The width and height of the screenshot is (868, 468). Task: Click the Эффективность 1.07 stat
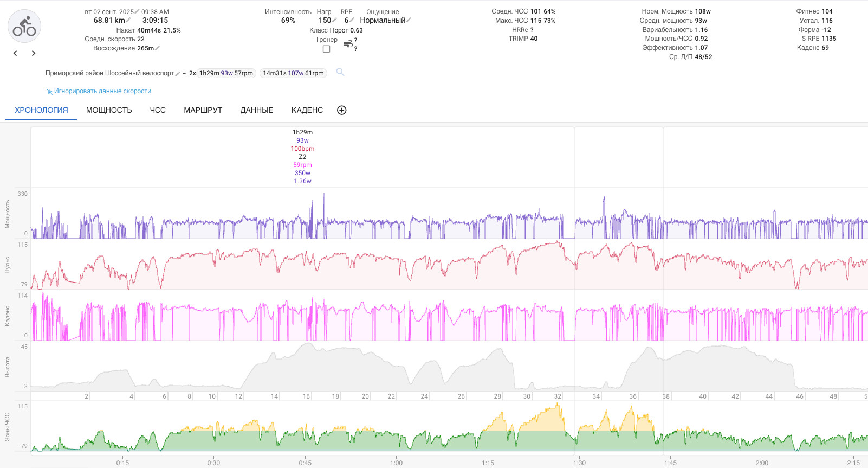click(675, 48)
